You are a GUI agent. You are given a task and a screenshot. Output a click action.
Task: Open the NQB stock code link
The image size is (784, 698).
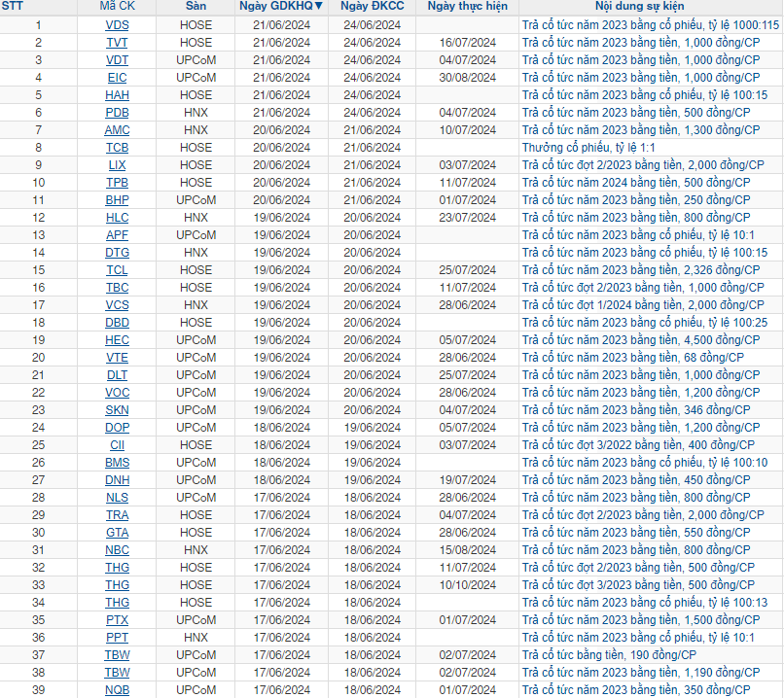coord(117,689)
